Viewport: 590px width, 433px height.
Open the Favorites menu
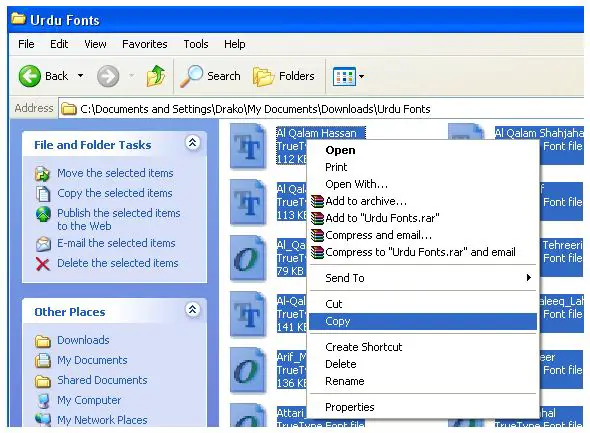[x=144, y=44]
